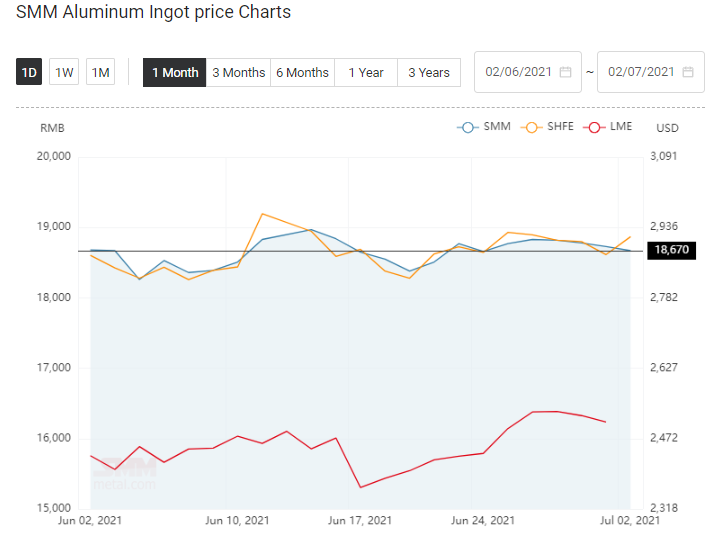This screenshot has width=713, height=533.
Task: Switch to the 1 Month range tab
Action: pyautogui.click(x=175, y=72)
